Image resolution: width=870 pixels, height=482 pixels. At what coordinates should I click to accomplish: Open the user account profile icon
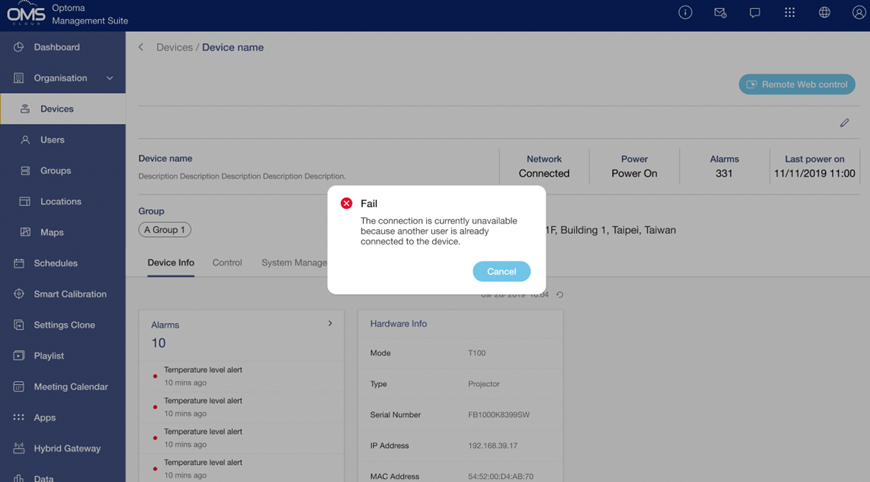pyautogui.click(x=859, y=13)
